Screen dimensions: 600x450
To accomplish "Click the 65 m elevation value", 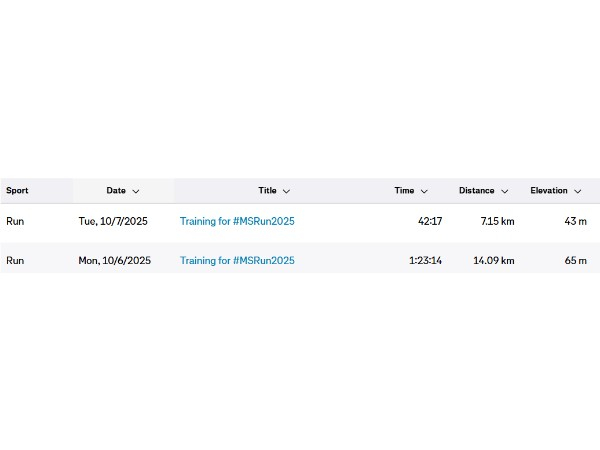I will pos(575,261).
